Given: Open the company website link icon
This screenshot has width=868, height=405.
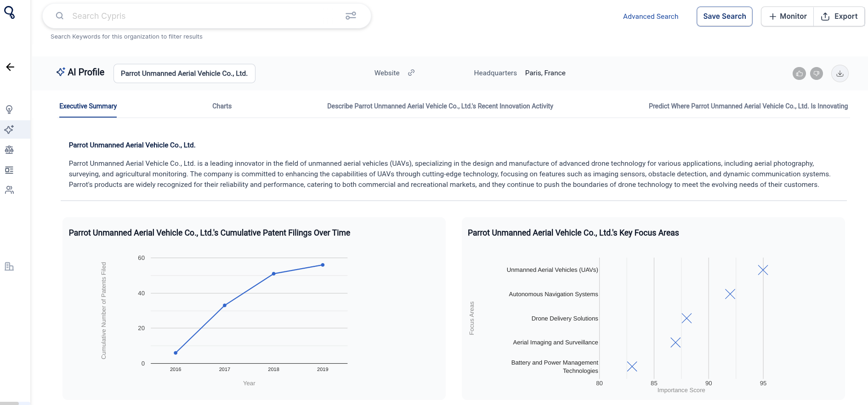Looking at the screenshot, I should point(411,73).
